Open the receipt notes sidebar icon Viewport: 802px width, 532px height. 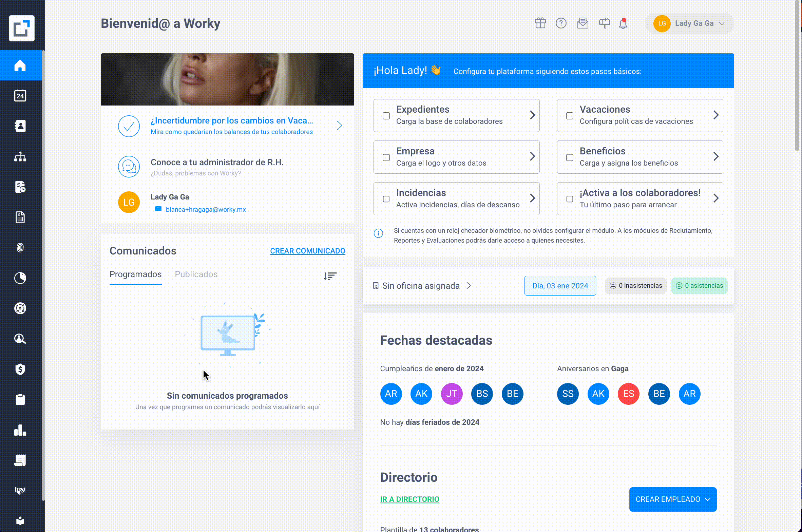coord(20,460)
